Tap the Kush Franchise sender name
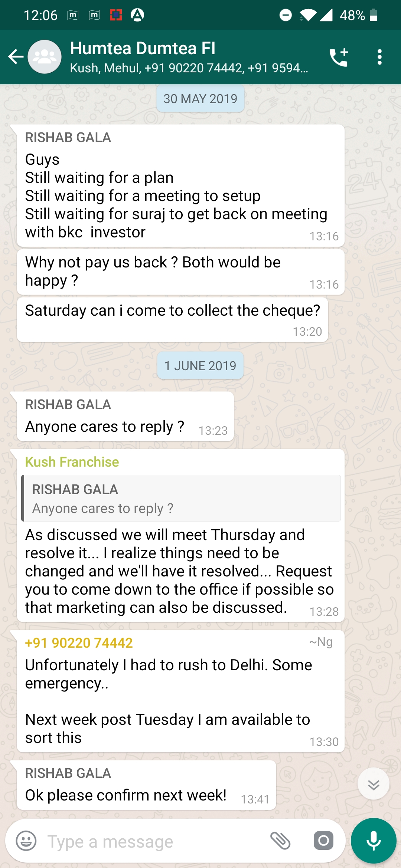The image size is (401, 868). [72, 462]
